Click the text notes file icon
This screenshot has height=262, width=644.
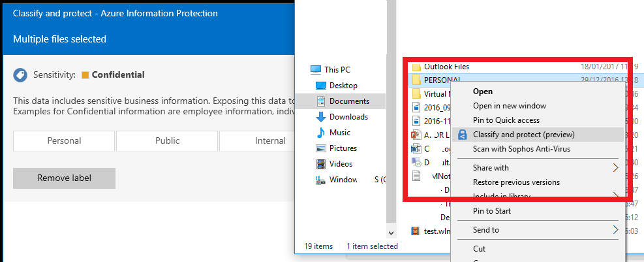(416, 176)
